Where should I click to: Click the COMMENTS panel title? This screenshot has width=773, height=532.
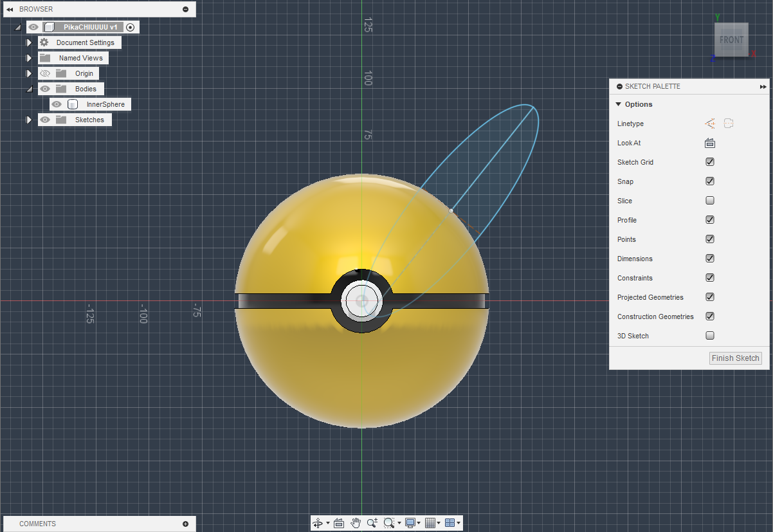point(37,524)
